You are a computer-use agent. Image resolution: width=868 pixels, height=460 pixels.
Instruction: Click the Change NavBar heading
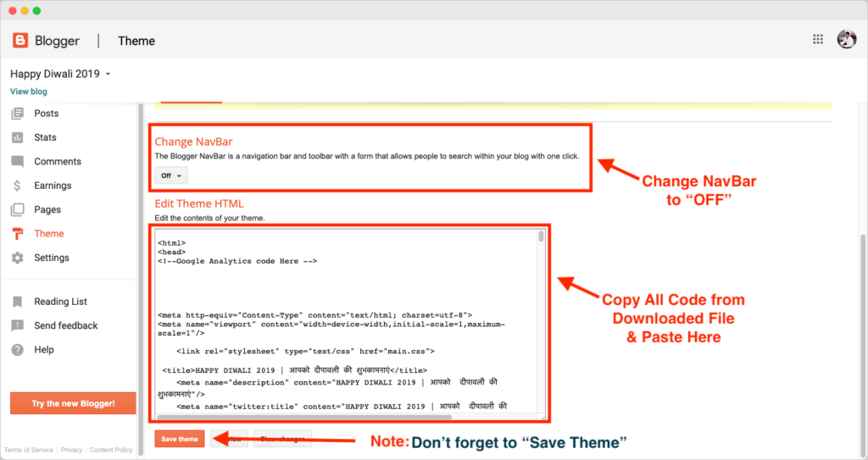(x=194, y=141)
